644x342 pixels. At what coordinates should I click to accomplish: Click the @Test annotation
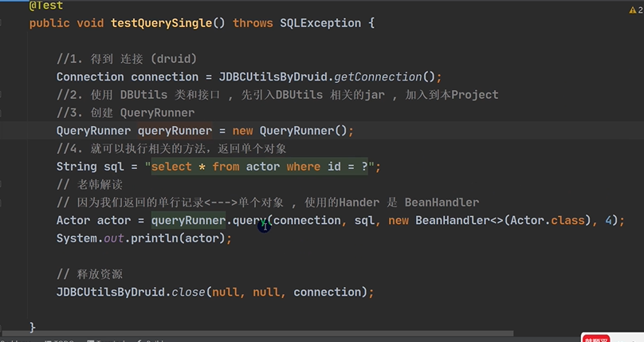click(x=46, y=6)
